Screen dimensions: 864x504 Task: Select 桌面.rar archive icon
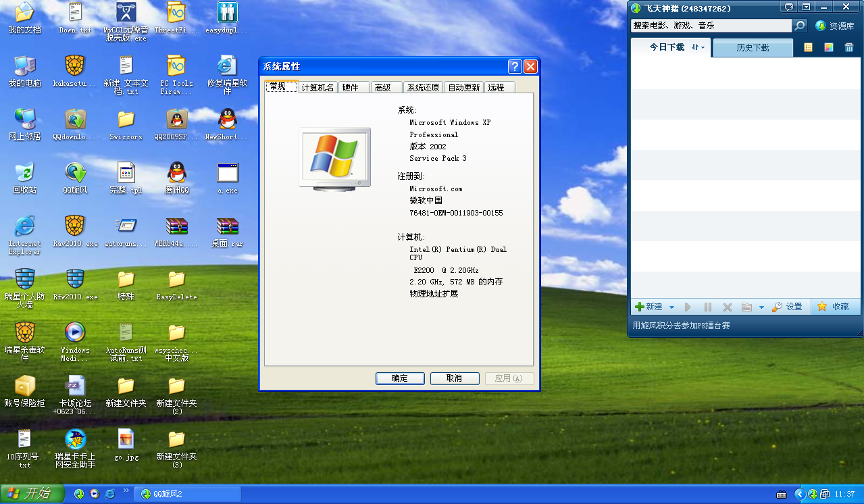pos(227,232)
